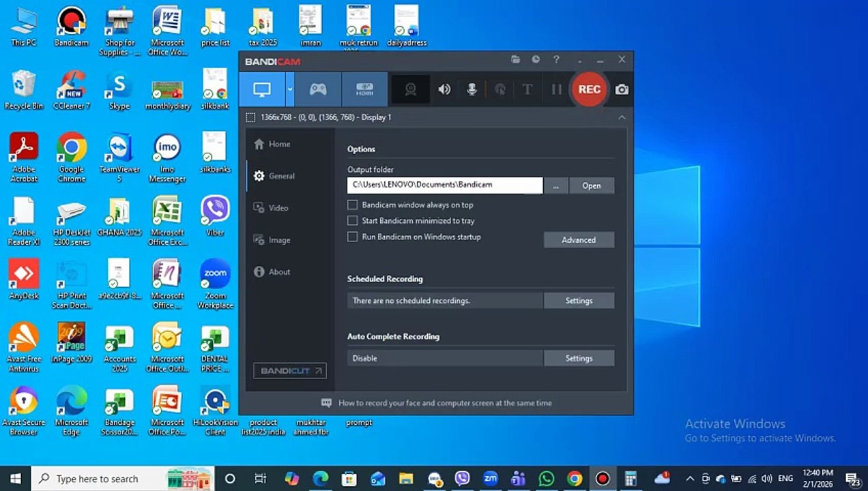This screenshot has height=491, width=868.
Task: Select the Imo Messenger desktop icon
Action: (x=167, y=158)
